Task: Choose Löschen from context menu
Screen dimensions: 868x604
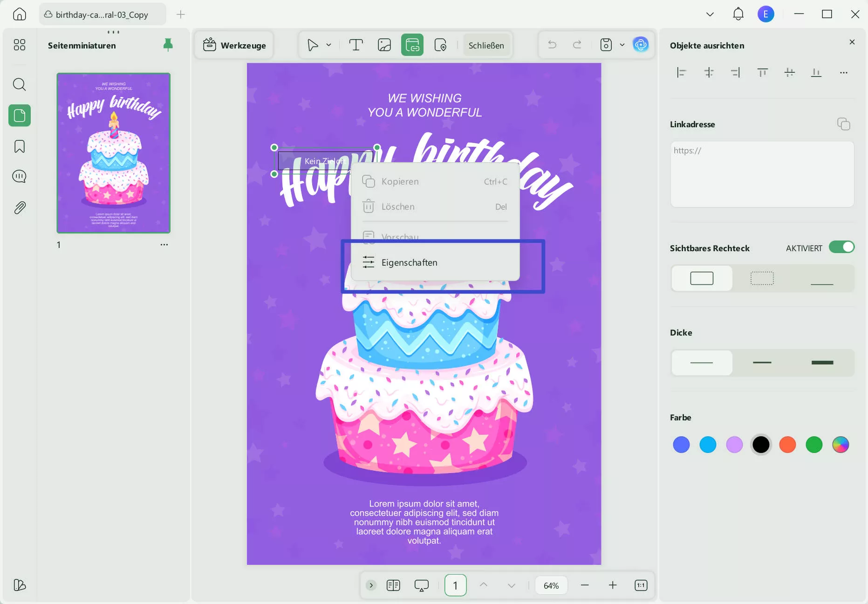Action: [x=398, y=206]
